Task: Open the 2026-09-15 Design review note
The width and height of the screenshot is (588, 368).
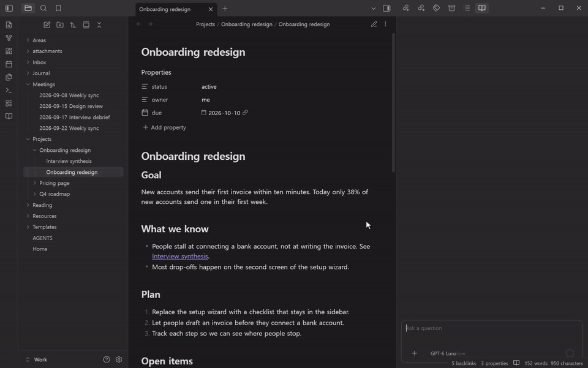Action: (x=71, y=106)
